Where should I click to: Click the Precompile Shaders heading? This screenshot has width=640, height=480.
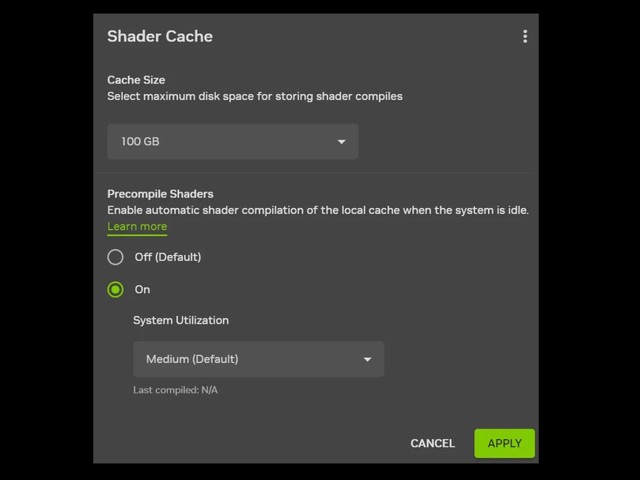(160, 194)
